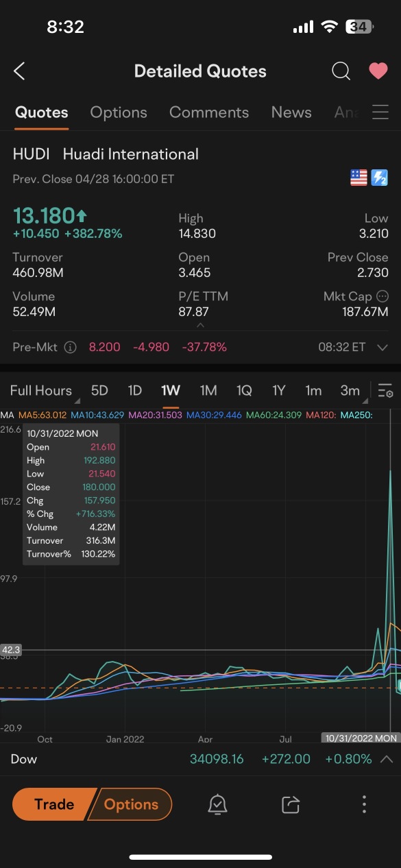The height and width of the screenshot is (868, 401).
Task: Select the 1M chart timeframe
Action: point(208,391)
